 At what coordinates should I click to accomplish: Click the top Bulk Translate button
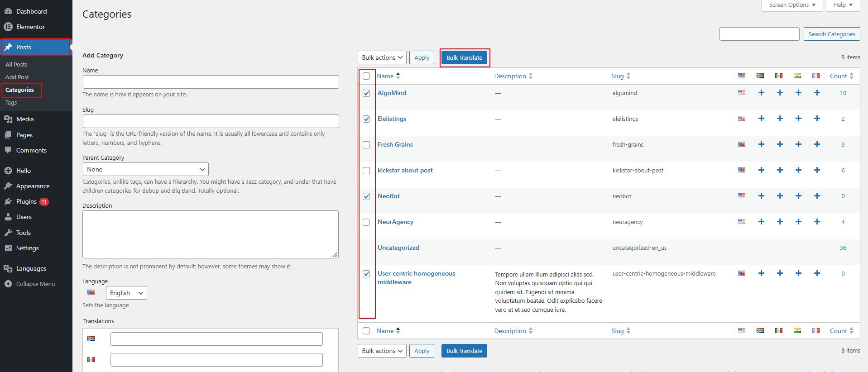pyautogui.click(x=464, y=57)
